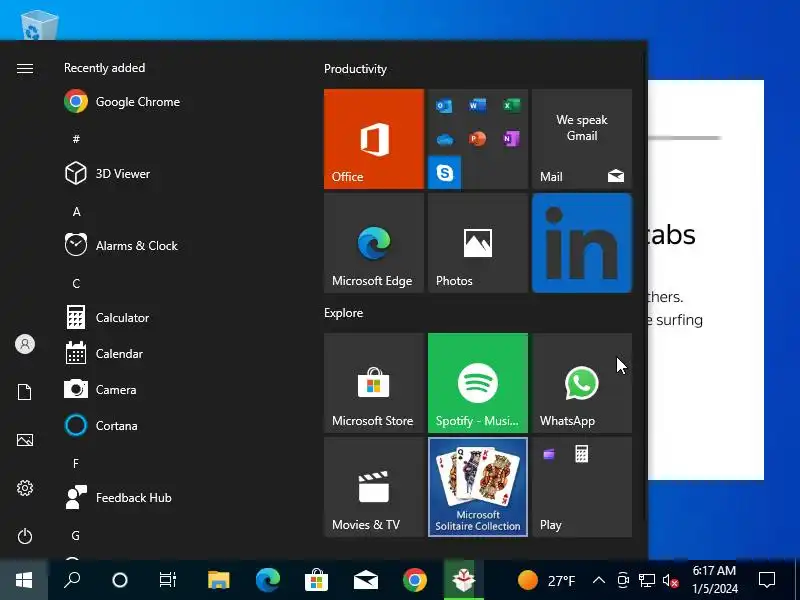Click the Meet Now tray icon
Image resolution: width=800 pixels, height=600 pixels.
623,580
